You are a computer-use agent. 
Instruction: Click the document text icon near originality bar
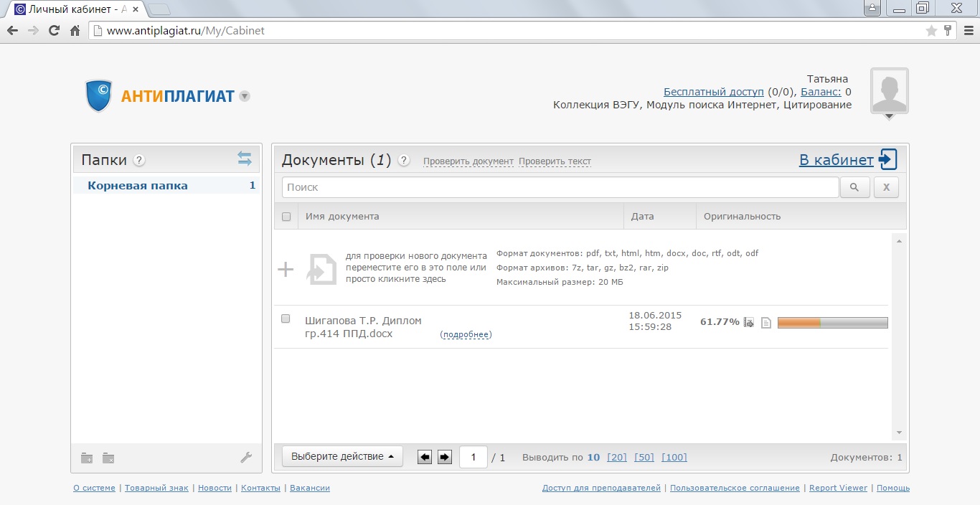[x=765, y=323]
